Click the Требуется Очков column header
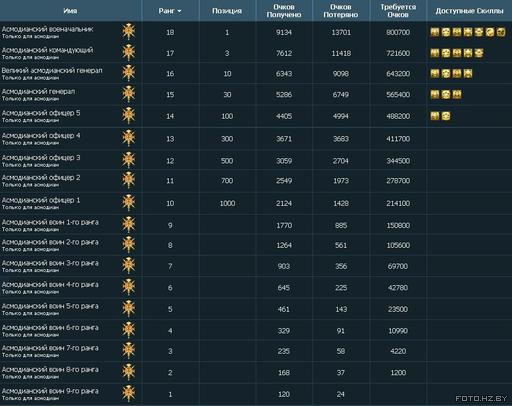Screen dimensions: 512x406 click(398, 11)
